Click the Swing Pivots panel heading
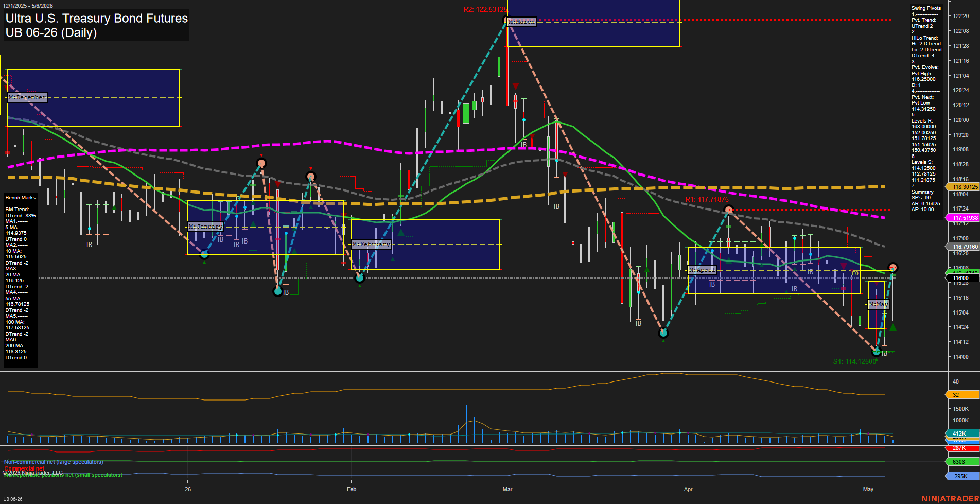 click(926, 8)
